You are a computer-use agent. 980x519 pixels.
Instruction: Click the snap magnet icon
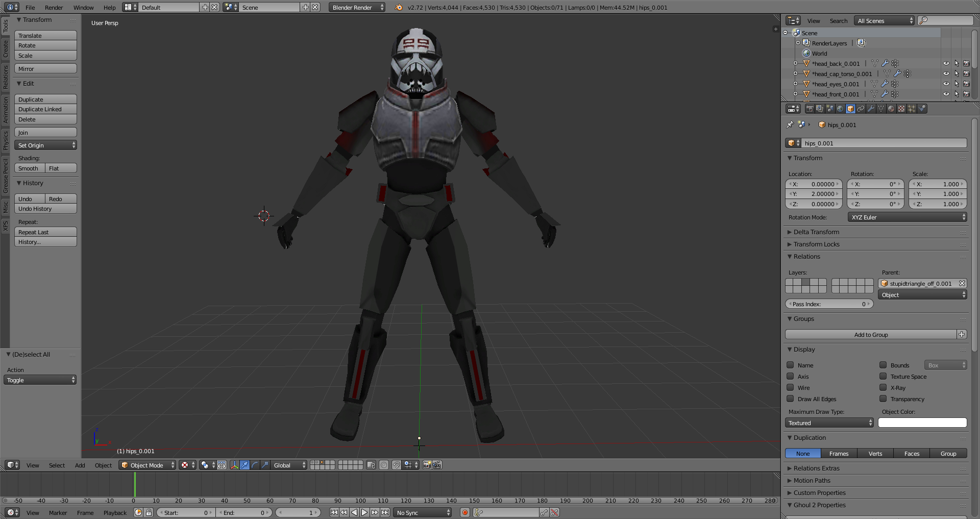coord(396,465)
